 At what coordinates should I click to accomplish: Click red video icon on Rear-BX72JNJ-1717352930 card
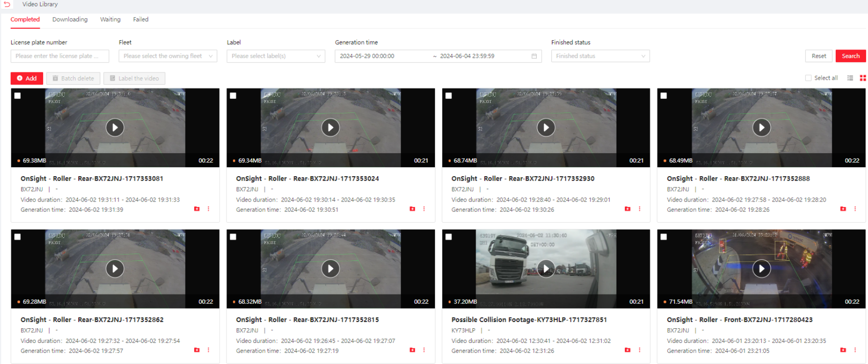click(x=628, y=209)
